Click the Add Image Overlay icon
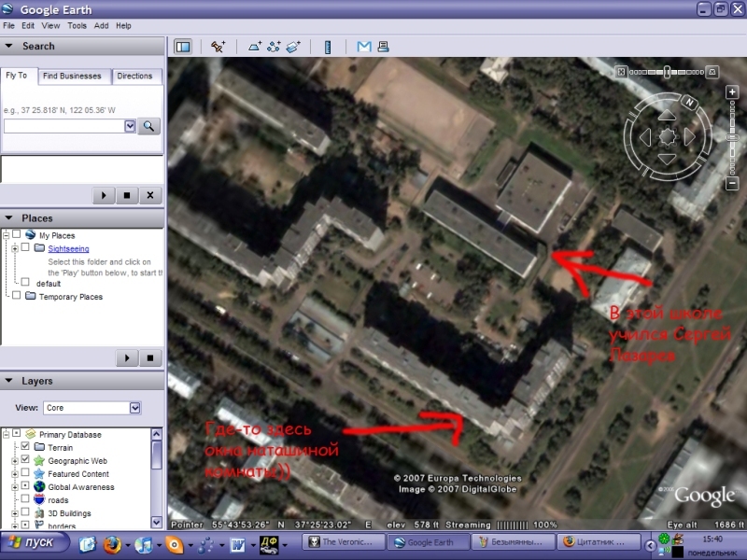Viewport: 747px width, 560px height. (x=292, y=46)
